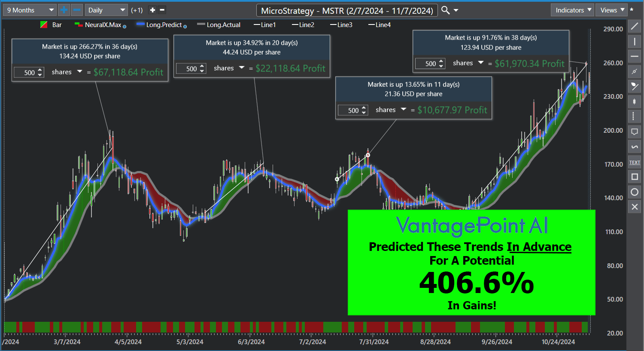Expand shares dropdown in 266.27% profit box
Image resolution: width=644 pixels, height=351 pixels.
click(x=79, y=72)
